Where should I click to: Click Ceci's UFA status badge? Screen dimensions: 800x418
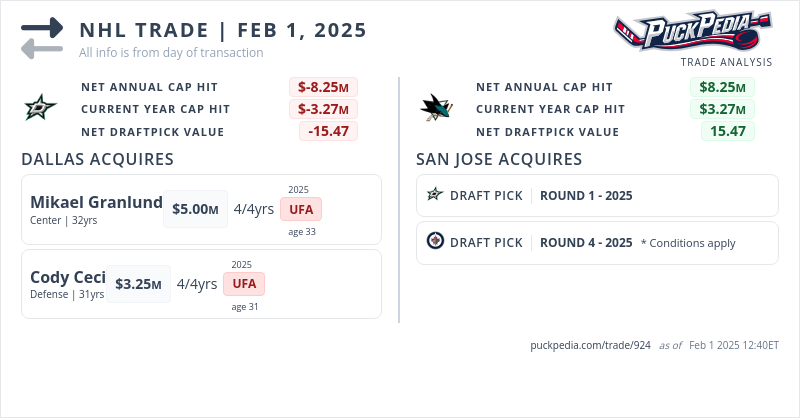point(244,284)
